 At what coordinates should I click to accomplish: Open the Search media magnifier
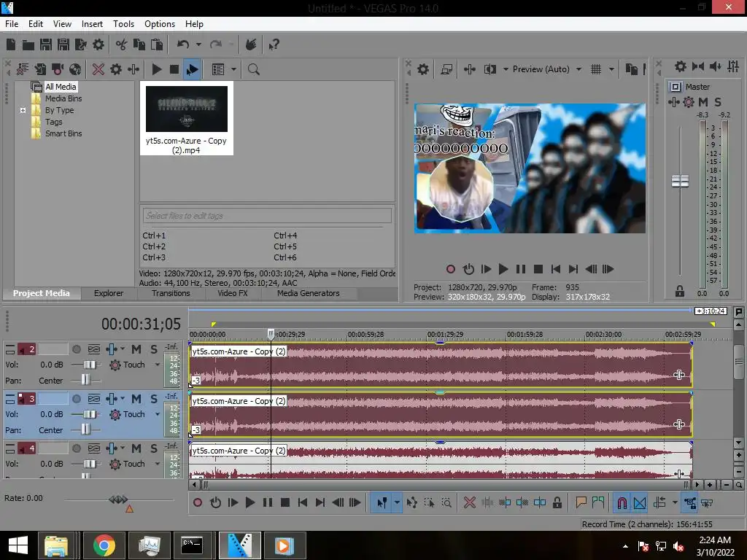(253, 69)
